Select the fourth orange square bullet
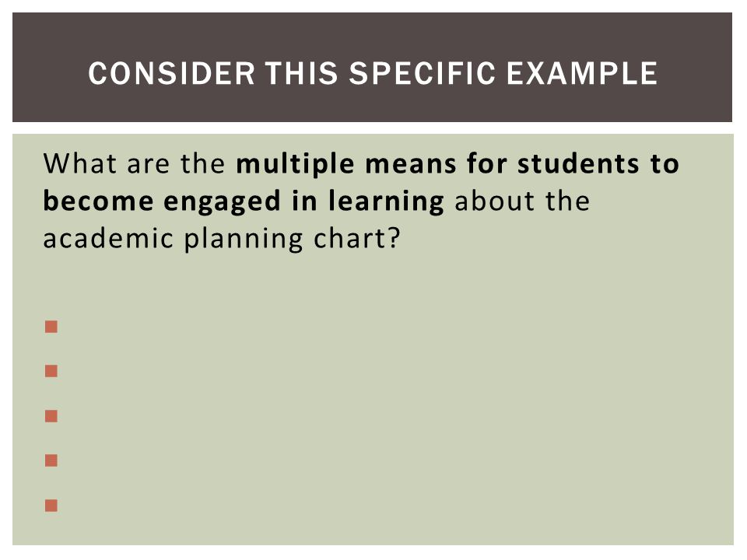747x560 pixels. [x=51, y=460]
